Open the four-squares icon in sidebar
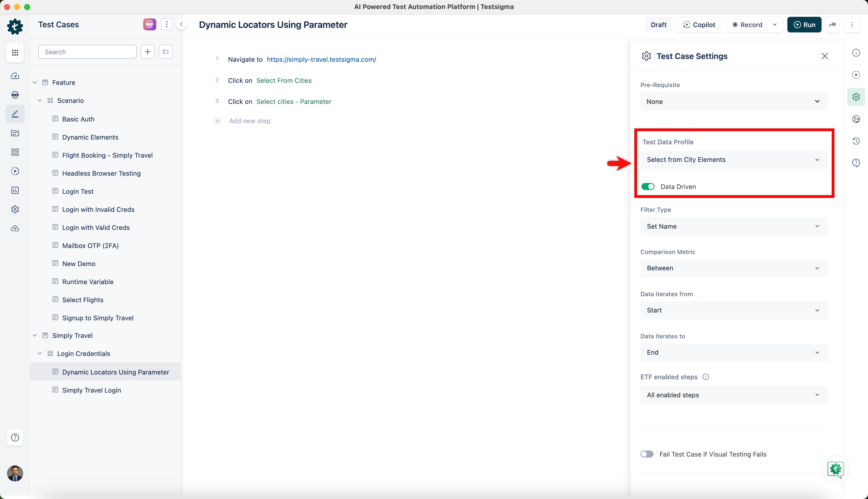The image size is (868, 499). click(x=15, y=152)
